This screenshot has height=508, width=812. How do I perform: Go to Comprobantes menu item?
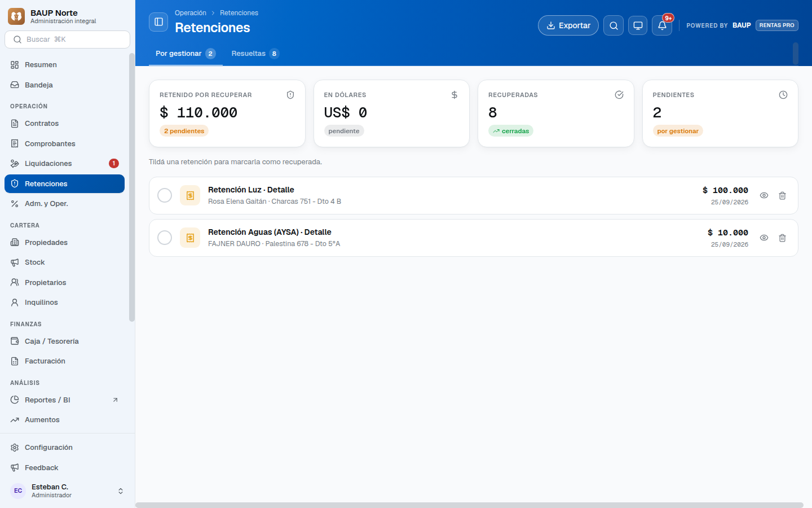[x=64, y=144]
